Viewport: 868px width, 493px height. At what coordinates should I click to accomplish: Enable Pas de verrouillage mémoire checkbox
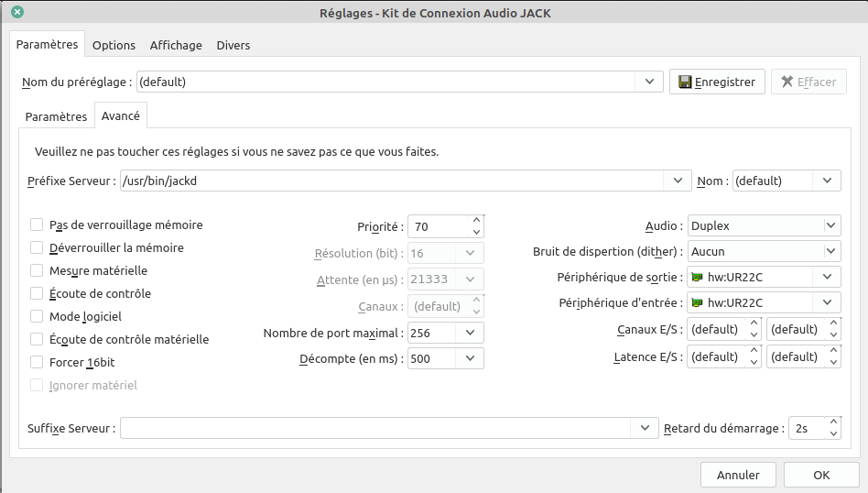[37, 225]
